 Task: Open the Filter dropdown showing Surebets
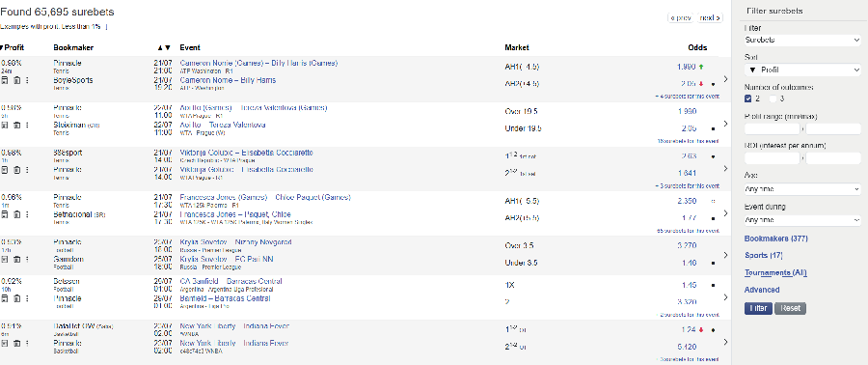[x=802, y=40]
